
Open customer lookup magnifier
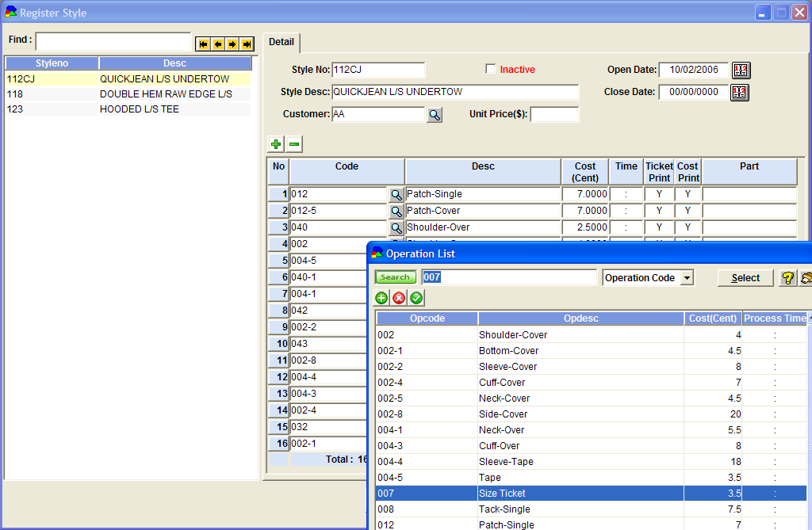pos(435,115)
